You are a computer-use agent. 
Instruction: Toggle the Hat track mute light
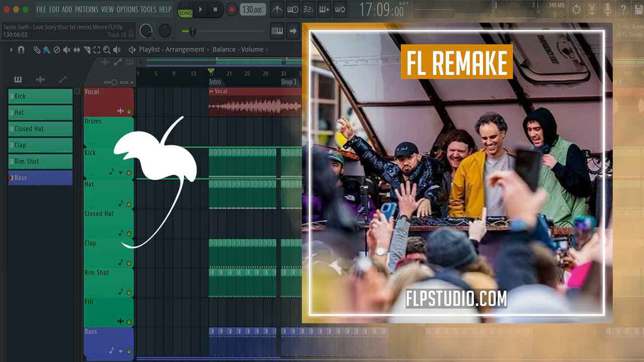[129, 204]
